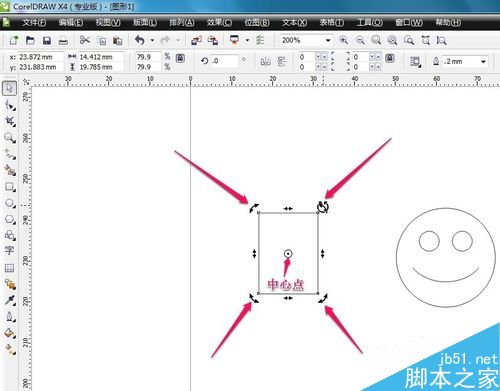Click the x position field 23.872 mm

[40, 57]
